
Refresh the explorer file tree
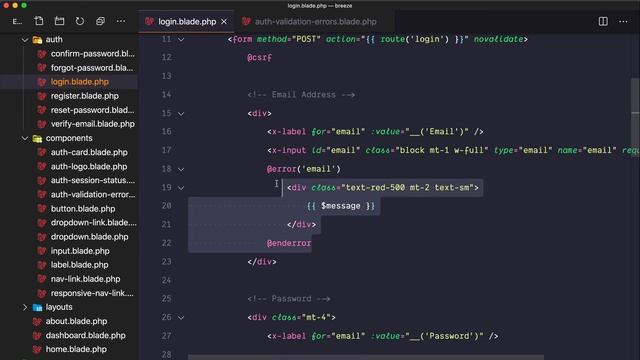[80, 21]
